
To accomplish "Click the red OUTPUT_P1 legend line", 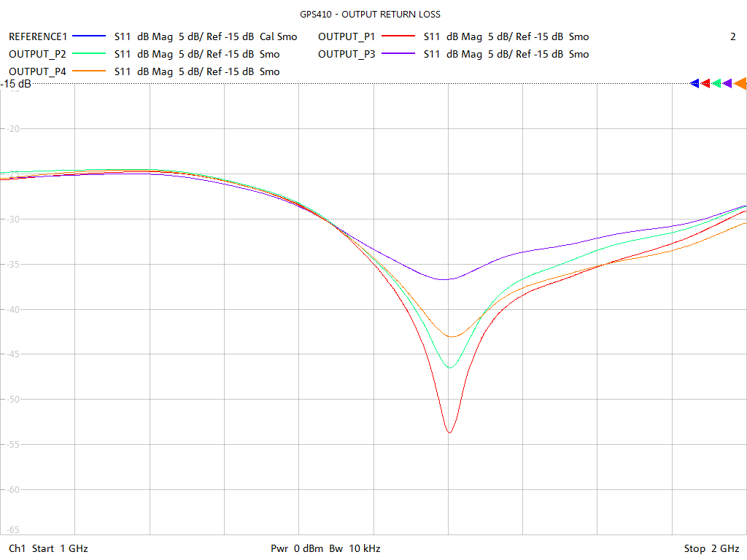I will [x=398, y=36].
